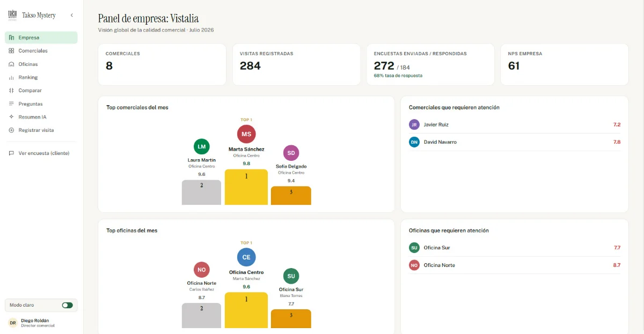Click gray second-place bar under Oficina Norte
This screenshot has width=644, height=334.
201,316
